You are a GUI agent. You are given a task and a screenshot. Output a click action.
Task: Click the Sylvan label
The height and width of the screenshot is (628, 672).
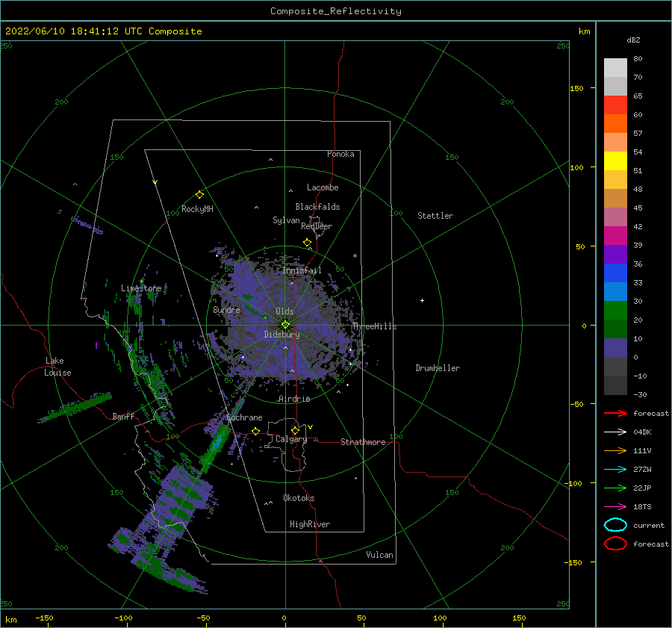286,220
